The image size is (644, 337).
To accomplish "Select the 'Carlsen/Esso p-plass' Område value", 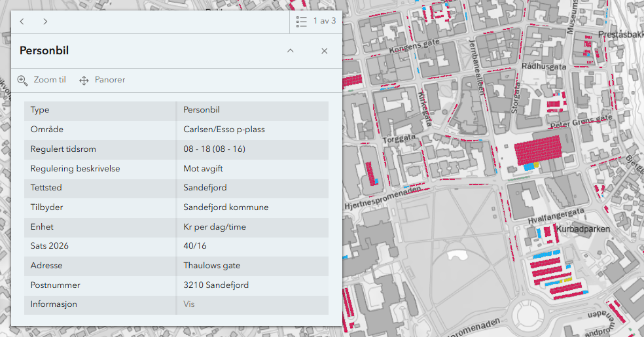I will click(224, 130).
